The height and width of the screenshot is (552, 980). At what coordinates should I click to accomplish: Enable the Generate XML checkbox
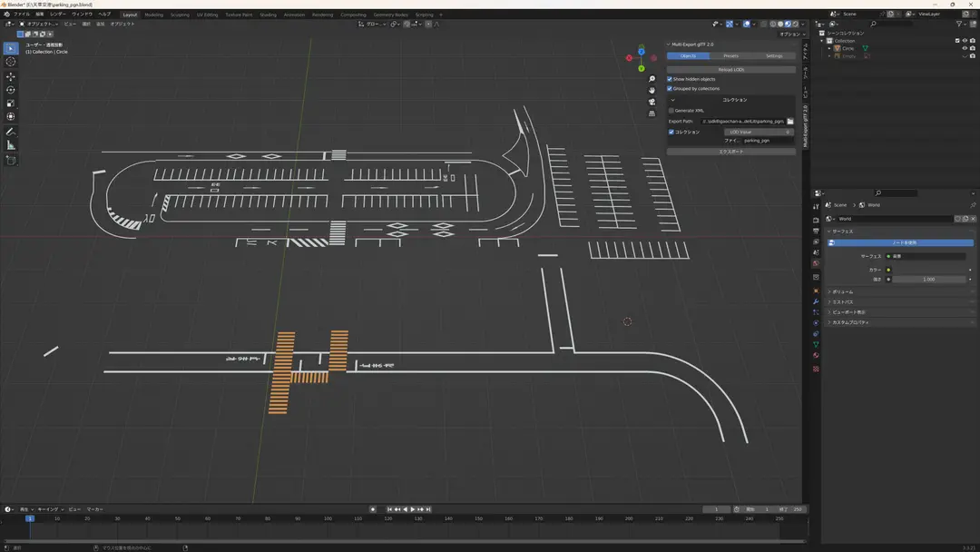coord(671,111)
